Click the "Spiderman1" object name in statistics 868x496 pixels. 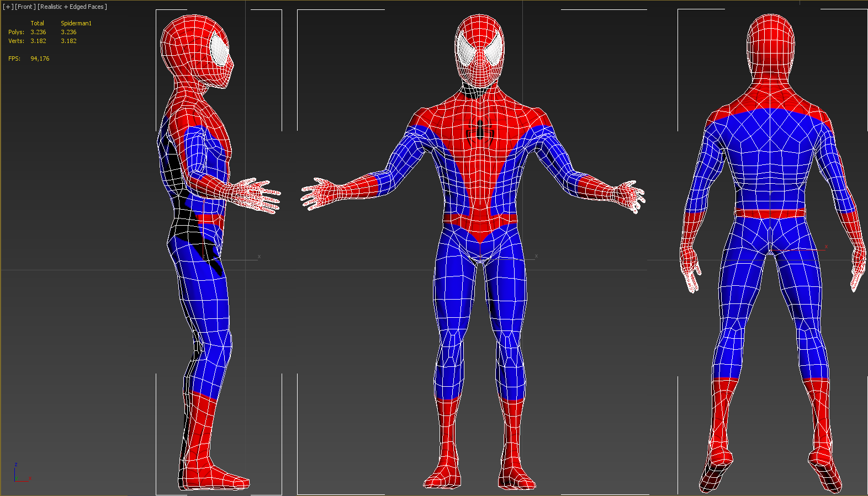pyautogui.click(x=76, y=23)
